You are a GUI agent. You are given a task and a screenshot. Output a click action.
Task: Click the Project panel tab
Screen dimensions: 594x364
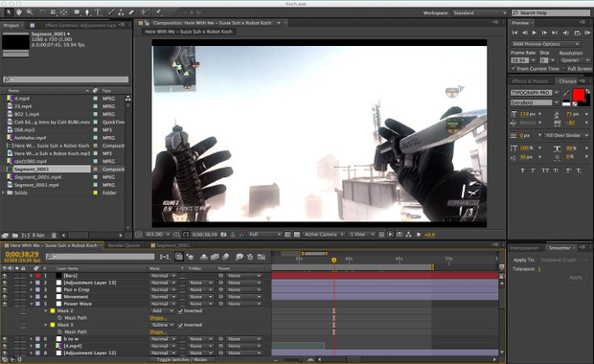point(11,25)
